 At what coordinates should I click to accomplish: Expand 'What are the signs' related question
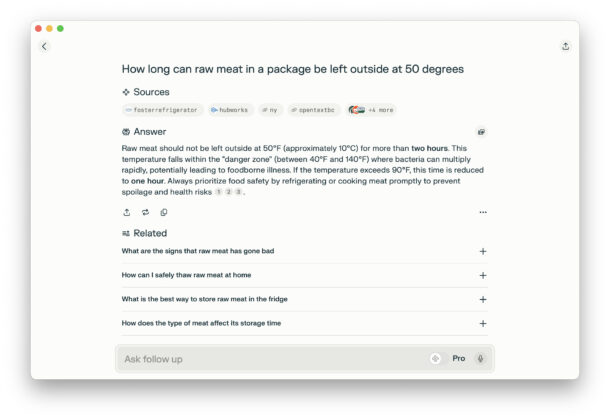(483, 251)
